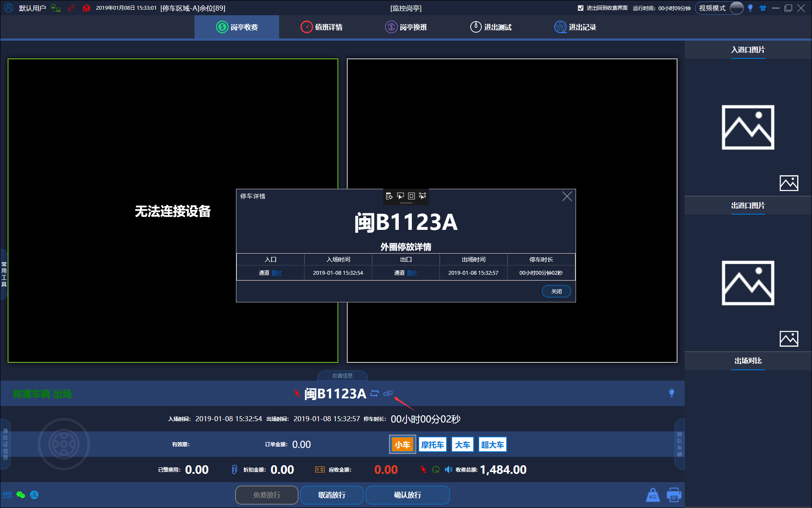This screenshot has height=508, width=812.
Task: Click the blue linked-boxes detail icon beside plate
Action: pos(388,393)
